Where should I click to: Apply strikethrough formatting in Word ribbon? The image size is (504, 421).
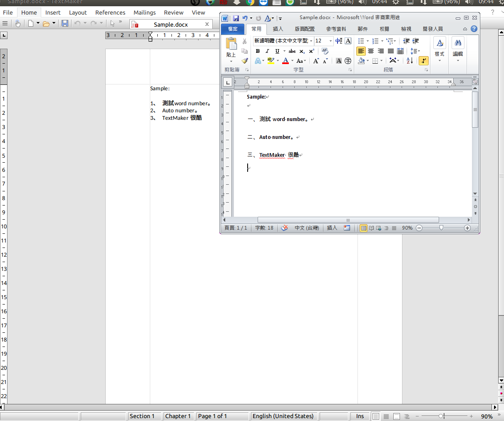click(x=292, y=51)
